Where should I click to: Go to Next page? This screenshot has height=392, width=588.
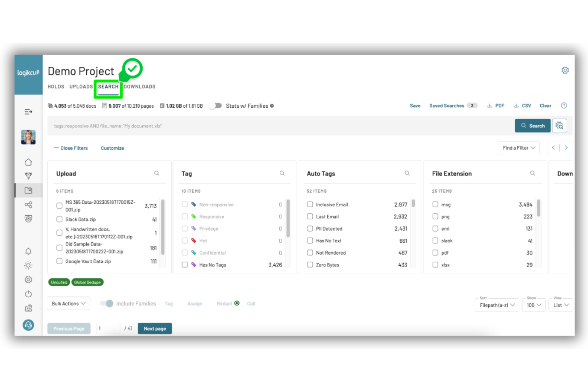click(x=155, y=328)
